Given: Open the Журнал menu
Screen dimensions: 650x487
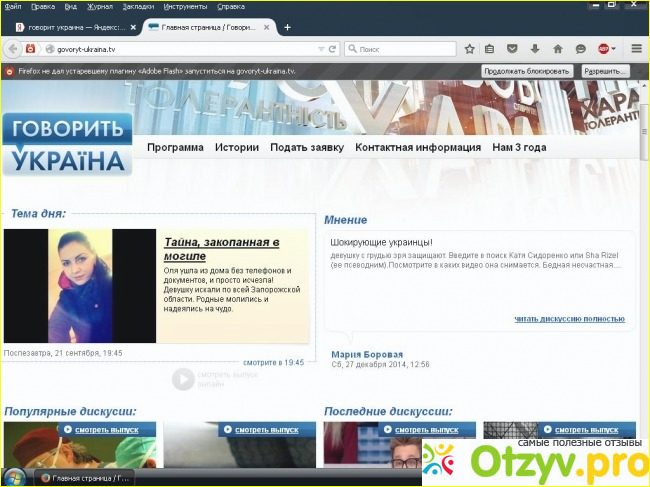Looking at the screenshot, I should (x=100, y=6).
